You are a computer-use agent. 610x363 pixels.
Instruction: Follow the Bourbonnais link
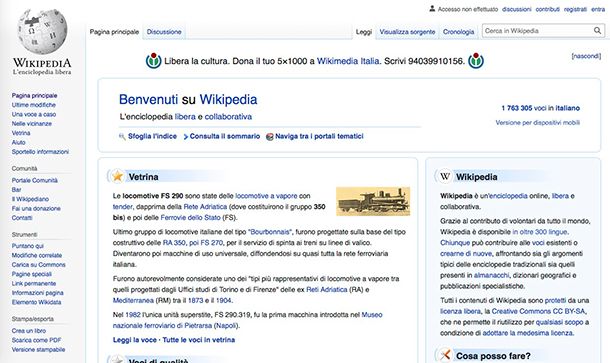(x=270, y=232)
